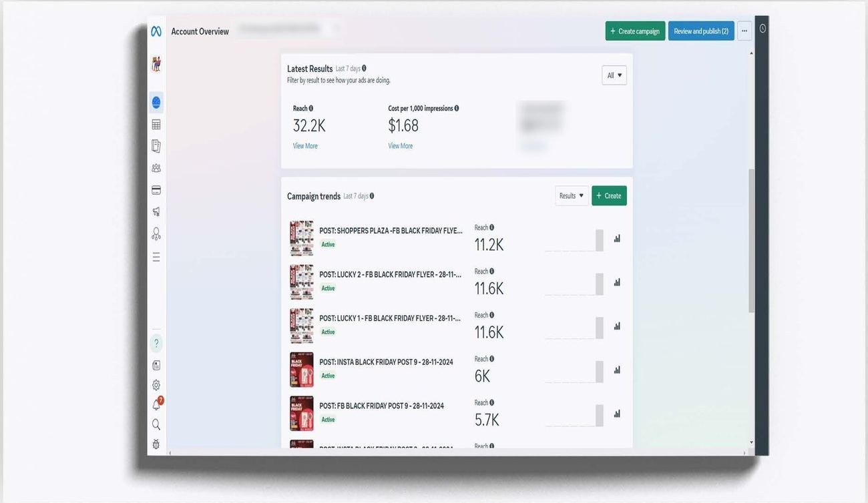Open the three-dots more options button
Viewport: 868px width, 503px height.
744,31
